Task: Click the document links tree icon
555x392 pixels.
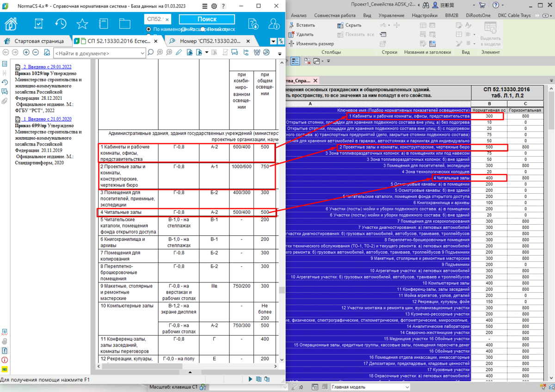Action: point(246,52)
